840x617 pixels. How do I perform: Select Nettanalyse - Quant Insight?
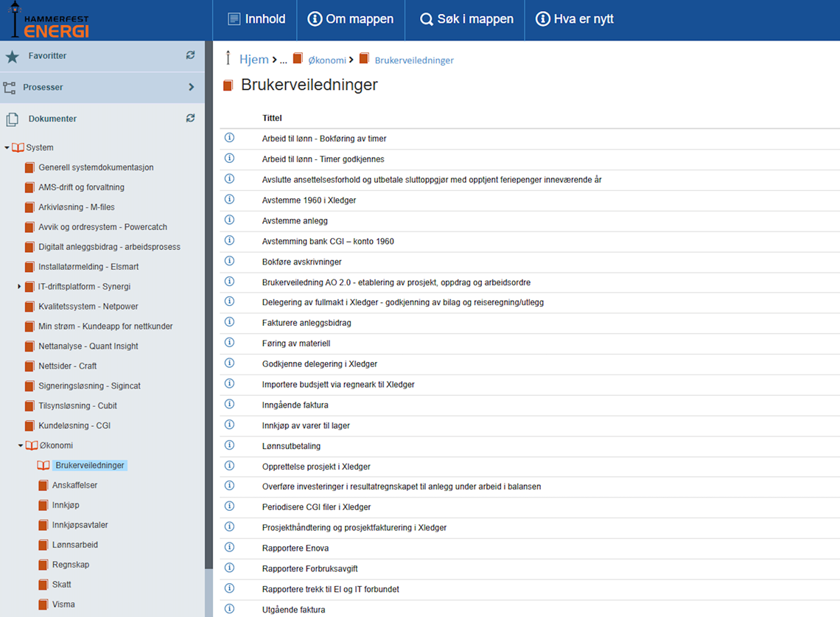(88, 346)
